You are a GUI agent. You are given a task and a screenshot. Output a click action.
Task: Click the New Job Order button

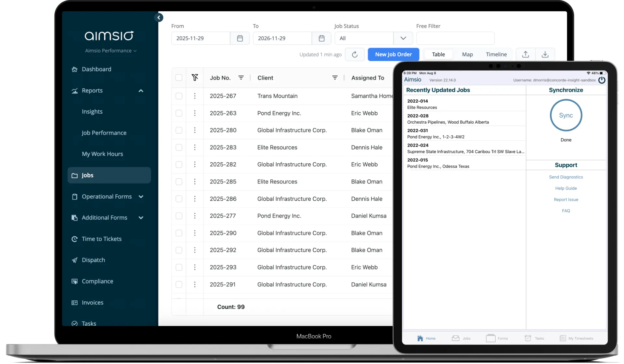pyautogui.click(x=393, y=55)
